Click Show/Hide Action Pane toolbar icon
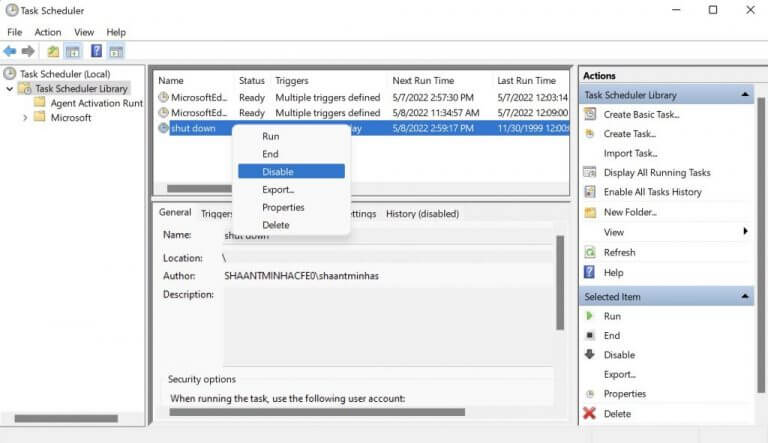Viewport: 768px width, 443px height. [116, 51]
